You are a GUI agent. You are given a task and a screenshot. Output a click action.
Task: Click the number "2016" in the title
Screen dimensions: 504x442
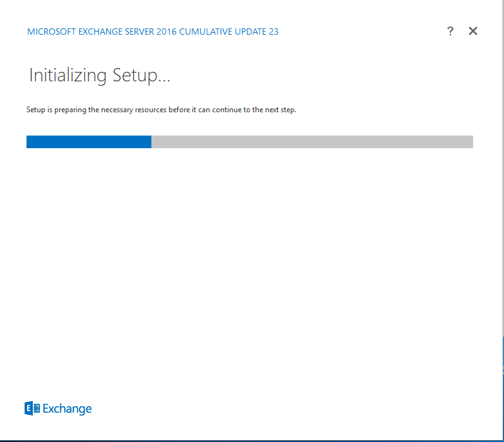pyautogui.click(x=167, y=32)
